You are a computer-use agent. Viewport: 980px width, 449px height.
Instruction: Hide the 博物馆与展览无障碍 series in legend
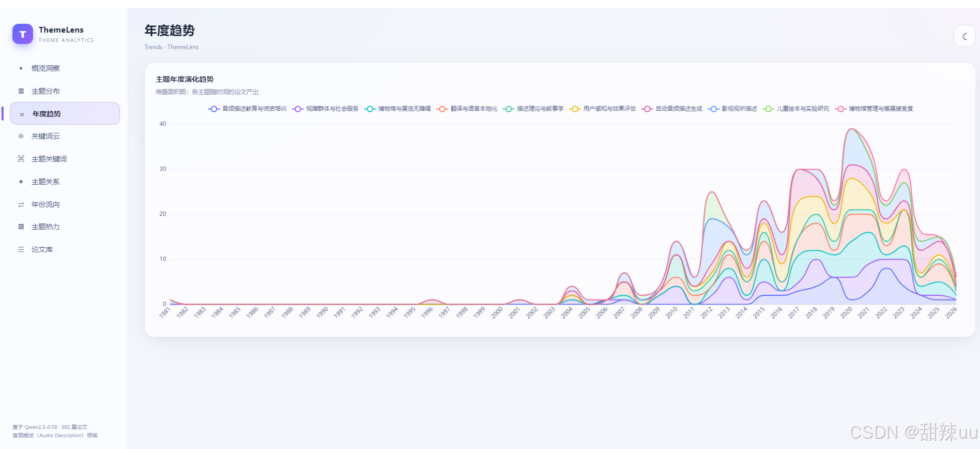pos(397,109)
